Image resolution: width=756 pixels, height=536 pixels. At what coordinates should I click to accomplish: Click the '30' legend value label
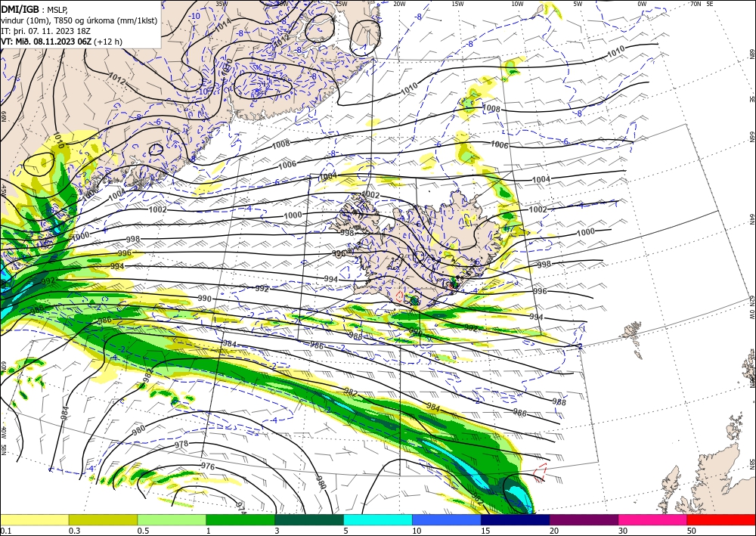(x=623, y=531)
